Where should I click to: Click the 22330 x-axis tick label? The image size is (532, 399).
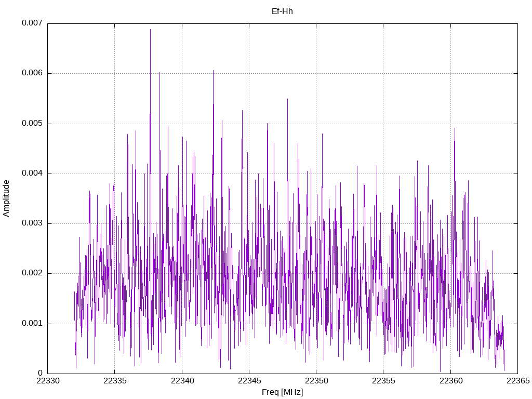pos(48,381)
